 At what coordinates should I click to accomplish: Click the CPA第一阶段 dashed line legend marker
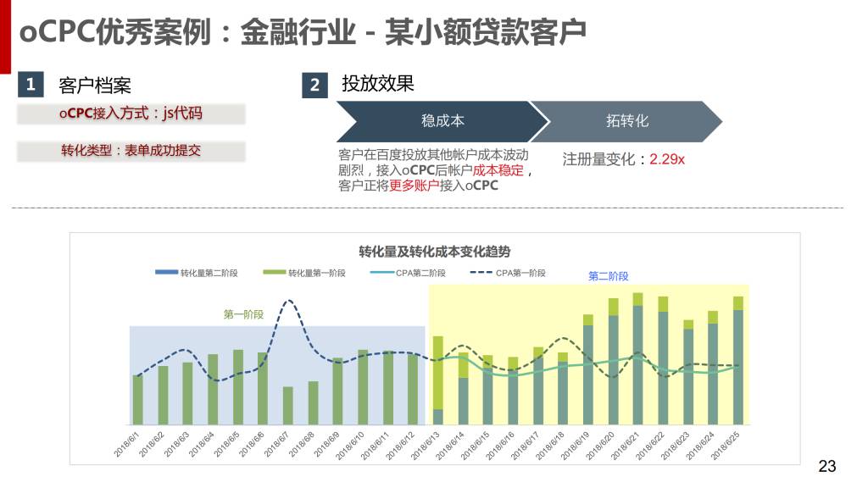tap(481, 273)
